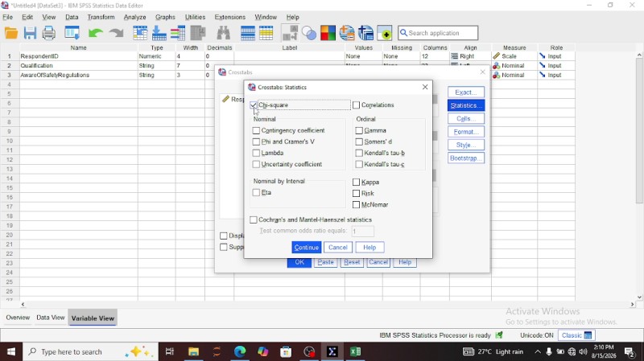Viewport: 644px width, 361px height.
Task: Click the overlapping circles Select cases icon
Action: pos(309,33)
